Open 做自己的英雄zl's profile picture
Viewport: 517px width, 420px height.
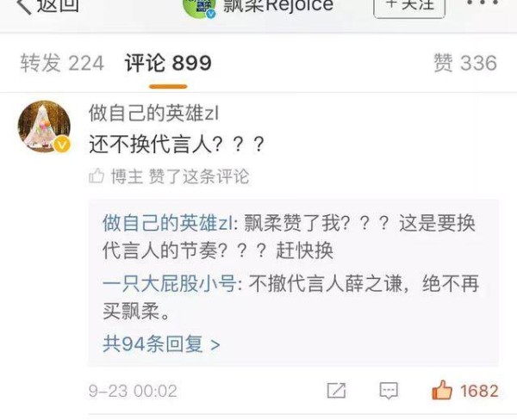tap(44, 127)
